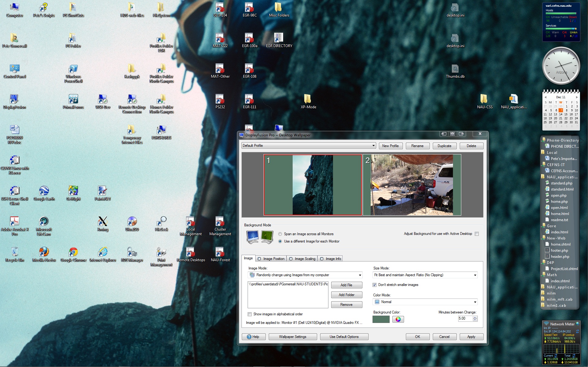Select Span an Image across all Monitors

(x=280, y=234)
